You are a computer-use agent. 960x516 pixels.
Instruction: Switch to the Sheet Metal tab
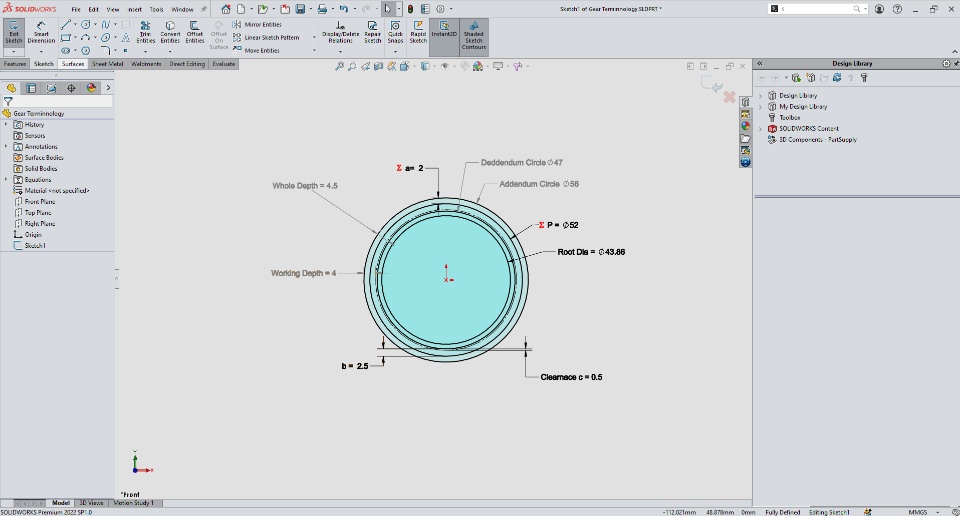[x=107, y=64]
